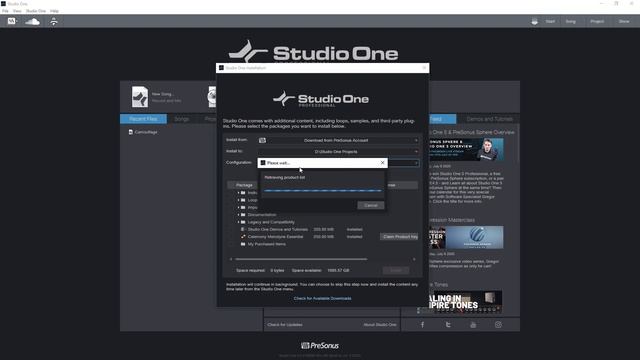
Task: Click the notifications icon left of Start
Action: (x=534, y=22)
